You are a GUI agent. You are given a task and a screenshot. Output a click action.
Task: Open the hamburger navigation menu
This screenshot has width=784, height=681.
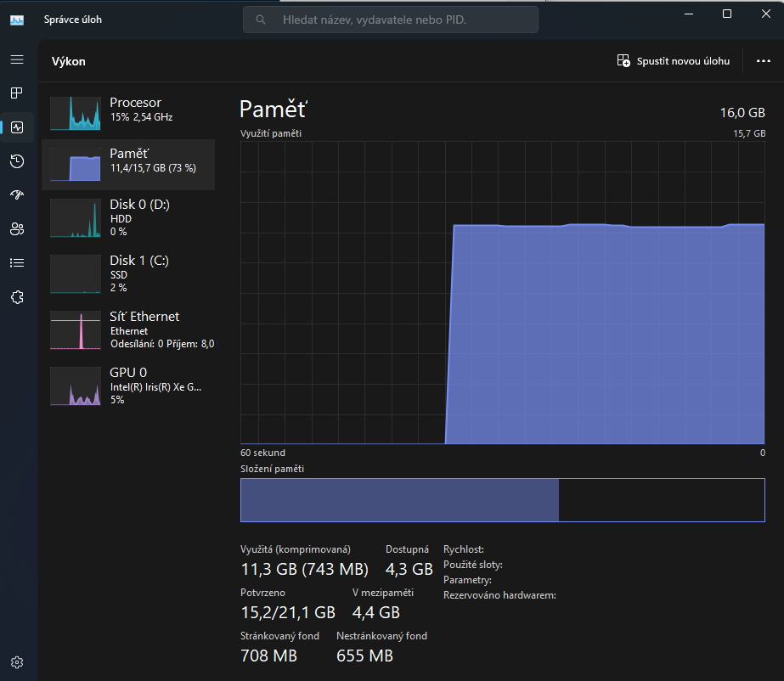coord(17,59)
